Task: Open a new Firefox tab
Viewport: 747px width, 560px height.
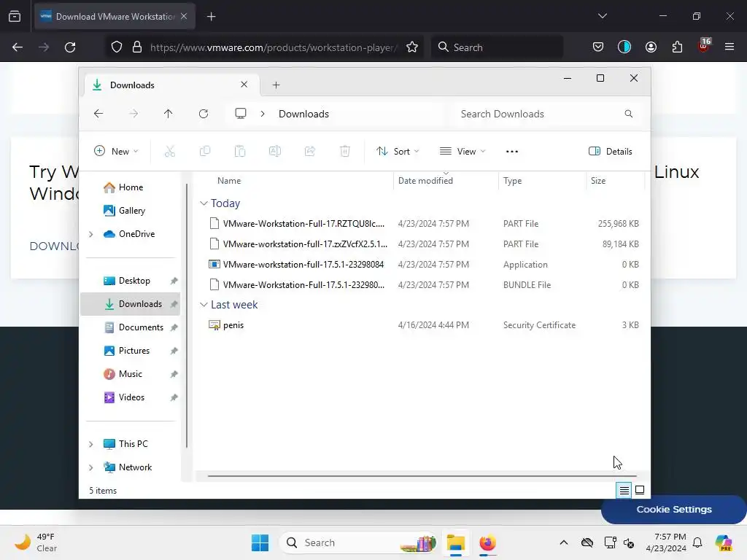Action: point(211,17)
